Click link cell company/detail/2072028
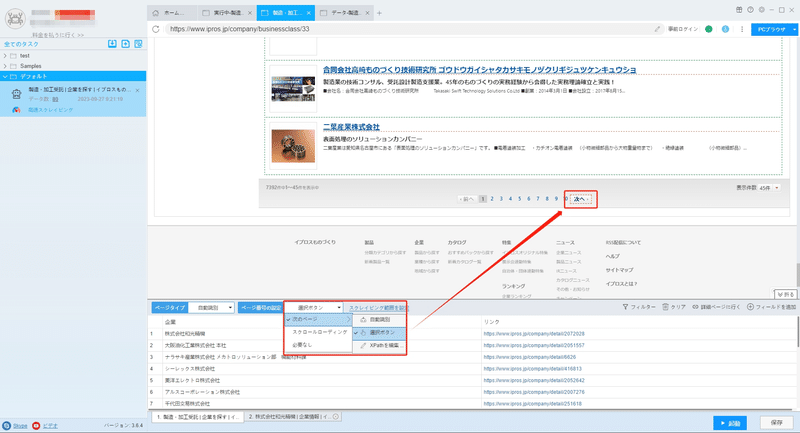This screenshot has width=800, height=433. click(x=534, y=334)
